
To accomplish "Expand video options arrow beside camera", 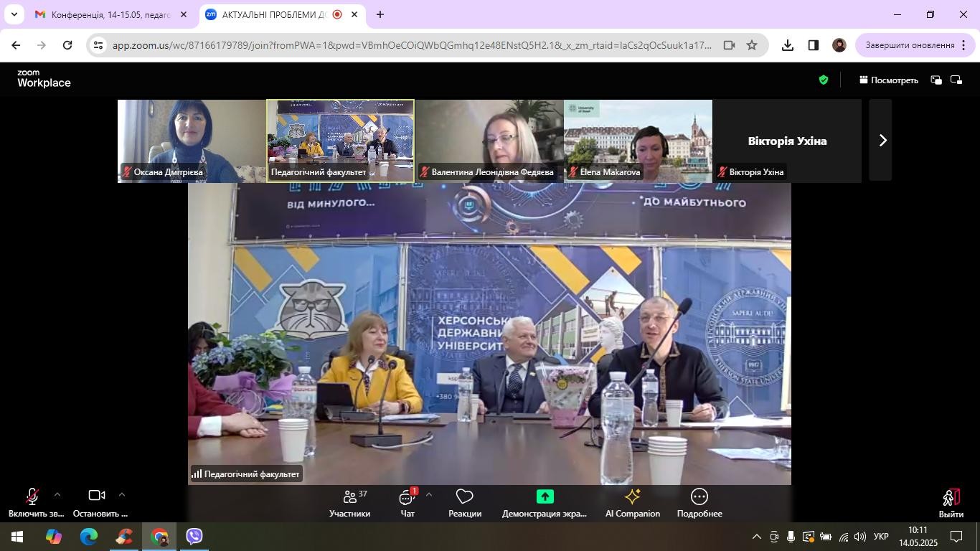I will click(x=121, y=494).
